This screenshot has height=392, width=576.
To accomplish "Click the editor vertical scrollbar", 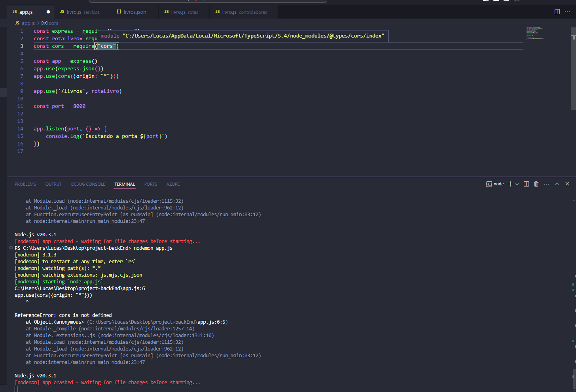I will point(573,69).
